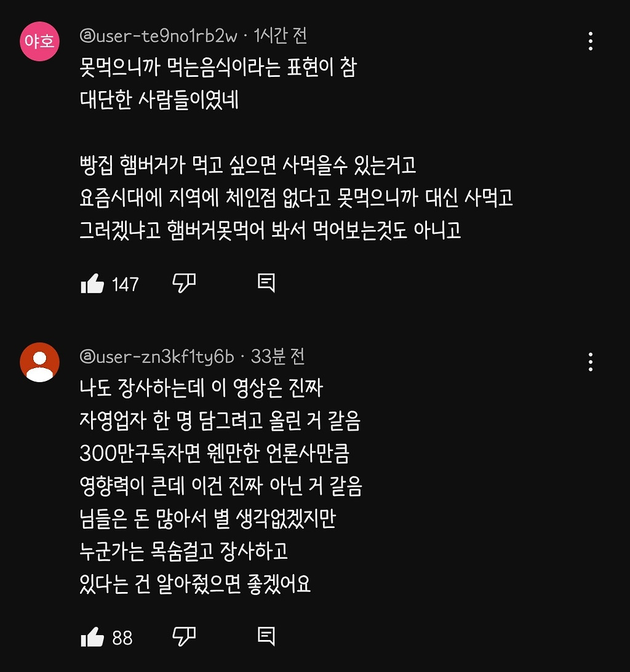Select the comment text starting 나도 장사하는데
The width and height of the screenshot is (630, 672).
coord(221,486)
